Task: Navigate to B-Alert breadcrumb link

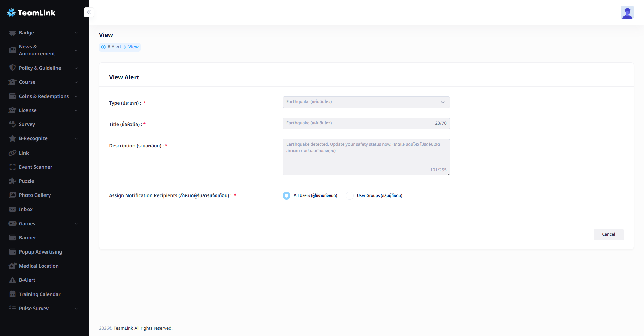Action: coord(114,47)
